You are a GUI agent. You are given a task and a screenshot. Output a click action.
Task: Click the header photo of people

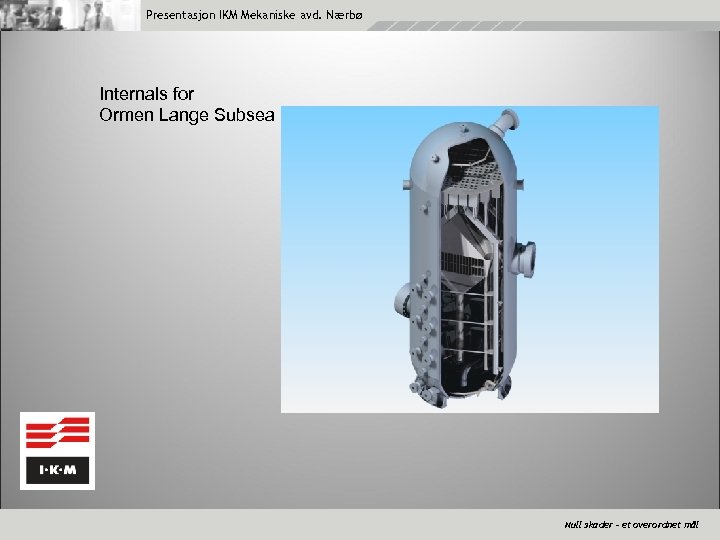pyautogui.click(x=70, y=15)
